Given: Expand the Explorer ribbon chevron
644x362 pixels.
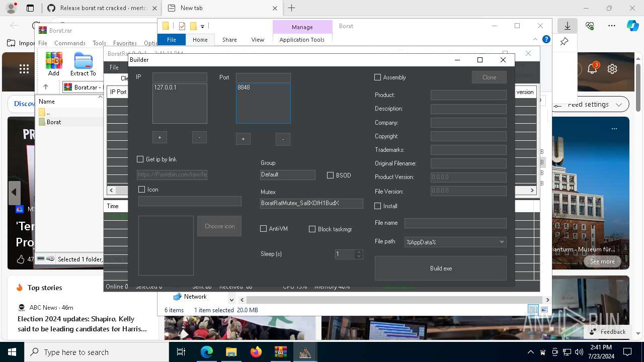Looking at the screenshot, I should (535, 39).
